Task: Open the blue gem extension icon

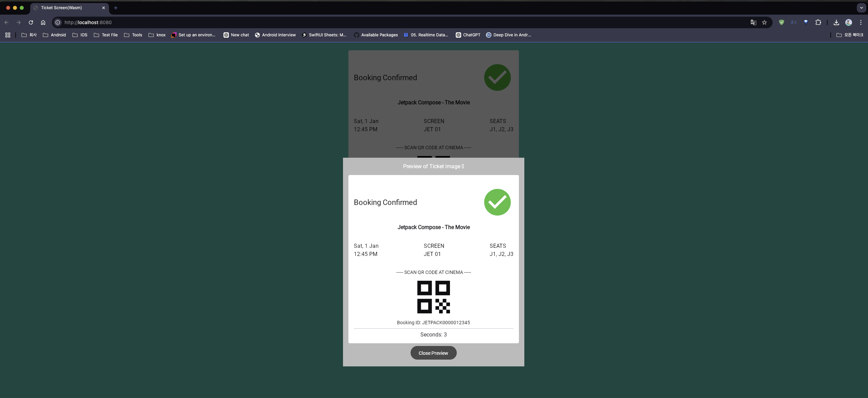Action: (x=806, y=22)
